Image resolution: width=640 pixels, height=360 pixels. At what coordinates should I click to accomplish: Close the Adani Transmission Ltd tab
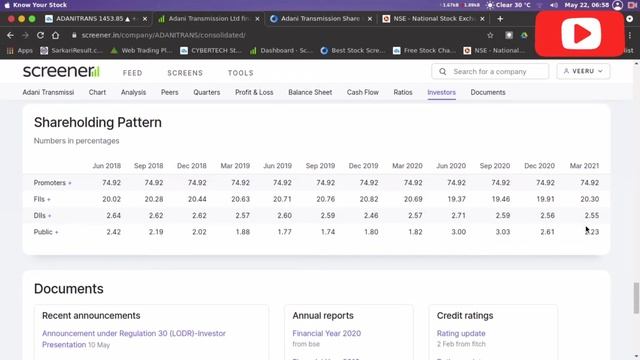(x=257, y=19)
